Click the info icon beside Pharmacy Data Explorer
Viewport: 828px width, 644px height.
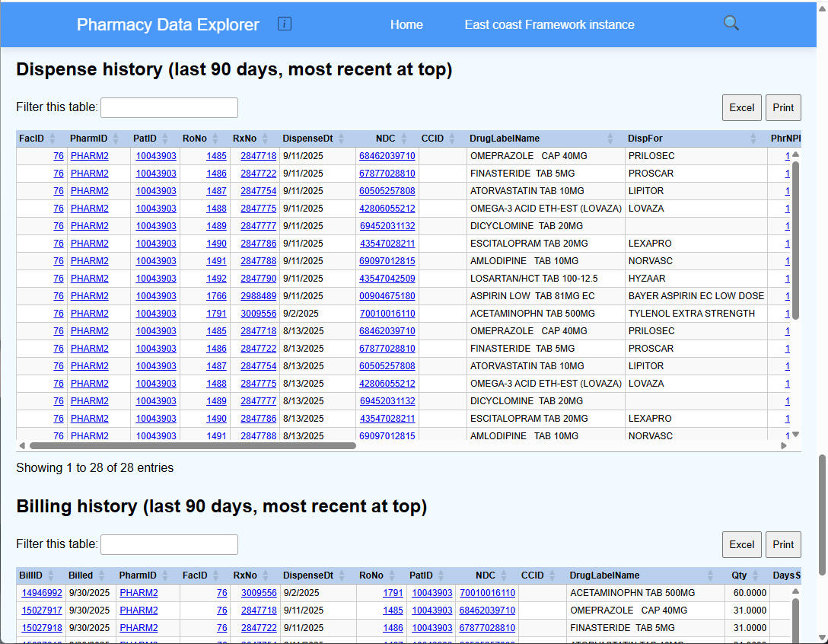point(285,24)
